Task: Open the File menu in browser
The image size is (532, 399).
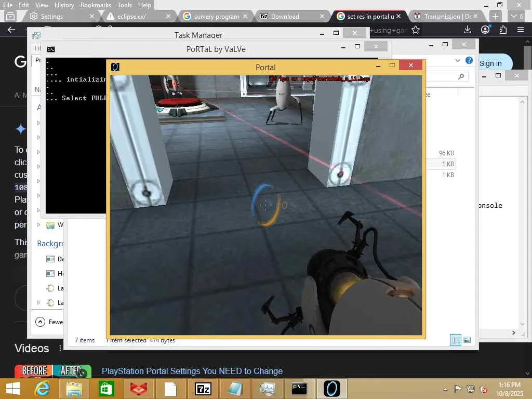Action: pyautogui.click(x=8, y=5)
